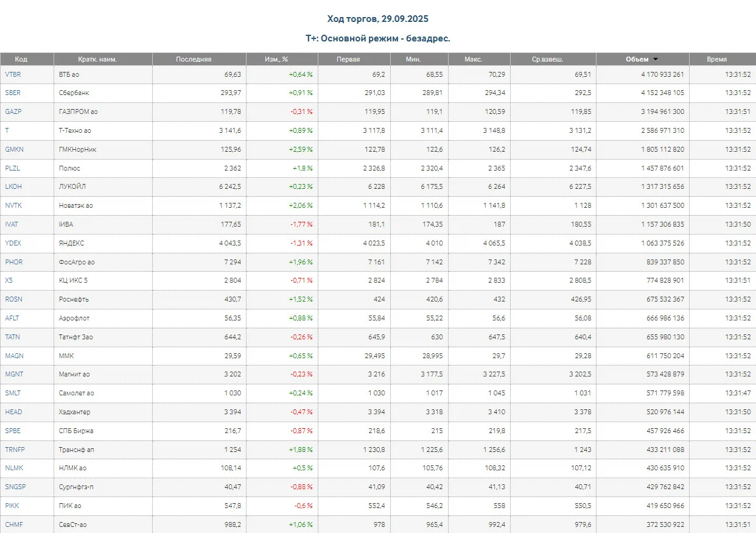Open the SBER ticker link
The width and height of the screenshot is (756, 533).
point(13,93)
